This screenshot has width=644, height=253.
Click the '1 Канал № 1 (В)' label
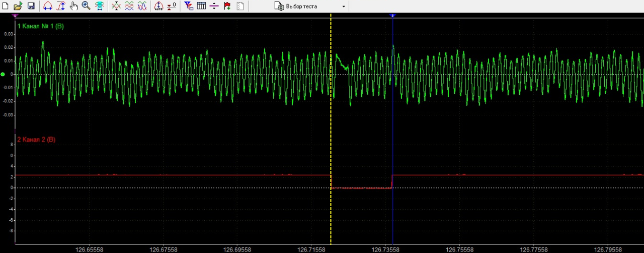(x=40, y=26)
